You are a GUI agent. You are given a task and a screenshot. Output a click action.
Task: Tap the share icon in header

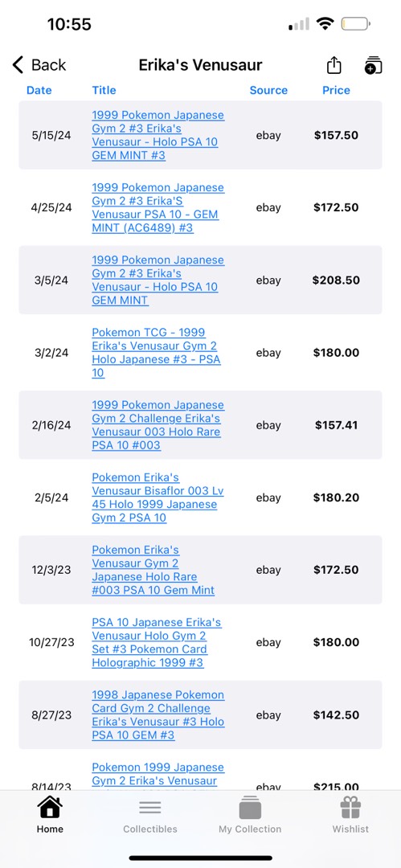tap(333, 65)
